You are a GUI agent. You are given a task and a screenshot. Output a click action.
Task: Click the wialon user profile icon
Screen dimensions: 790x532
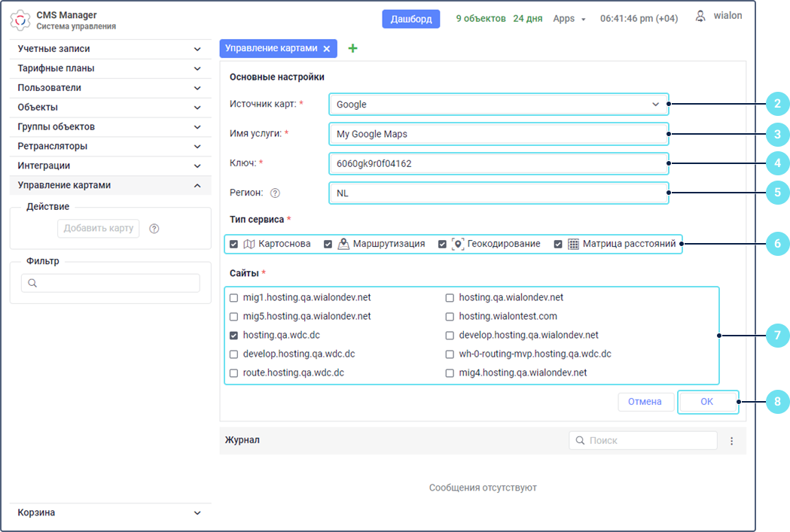tap(700, 16)
